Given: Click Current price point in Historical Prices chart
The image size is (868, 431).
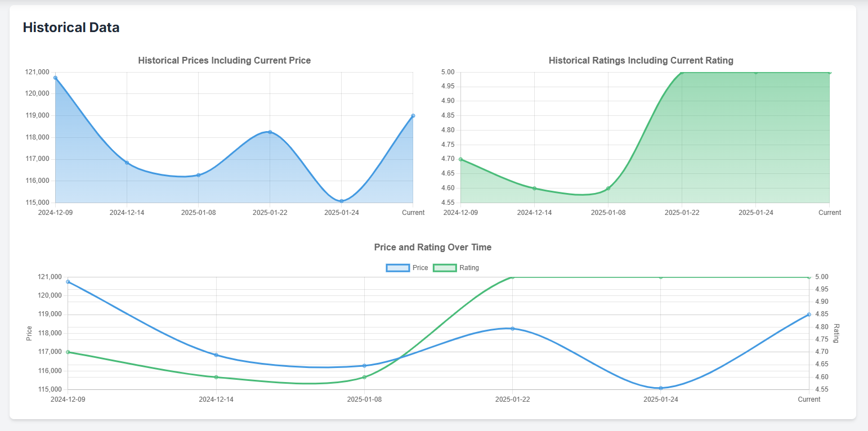Looking at the screenshot, I should tap(413, 115).
